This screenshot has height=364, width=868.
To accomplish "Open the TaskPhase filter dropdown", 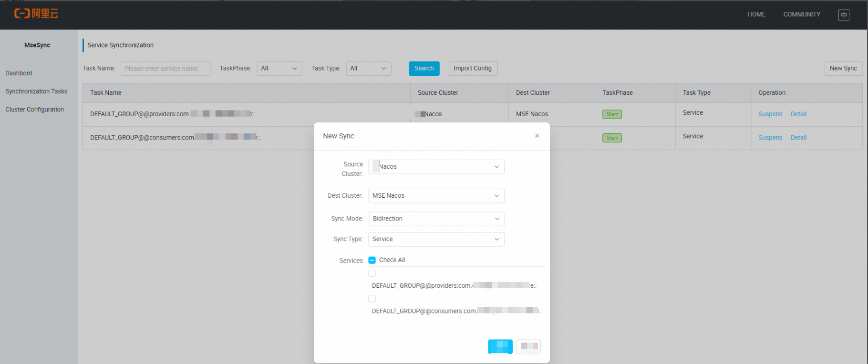I will coord(279,69).
